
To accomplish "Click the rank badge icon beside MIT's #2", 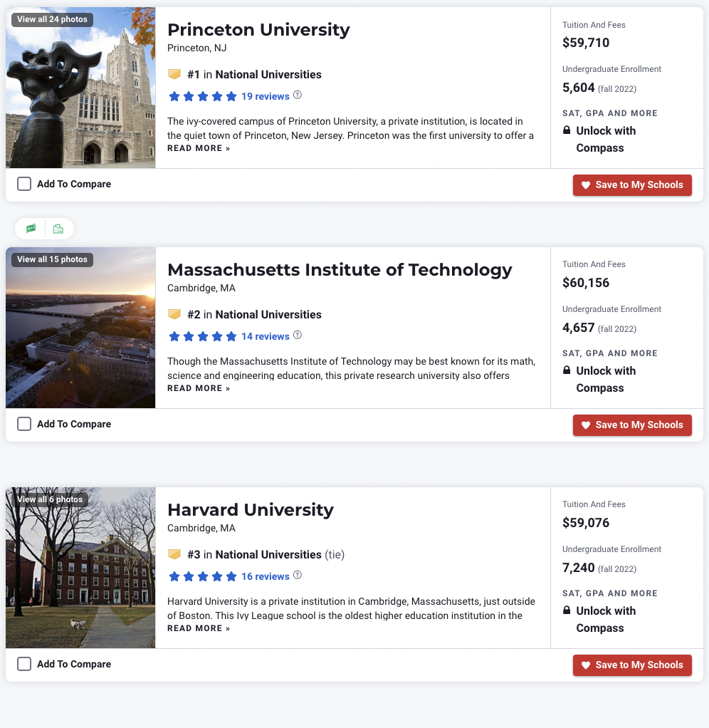I will 174,314.
